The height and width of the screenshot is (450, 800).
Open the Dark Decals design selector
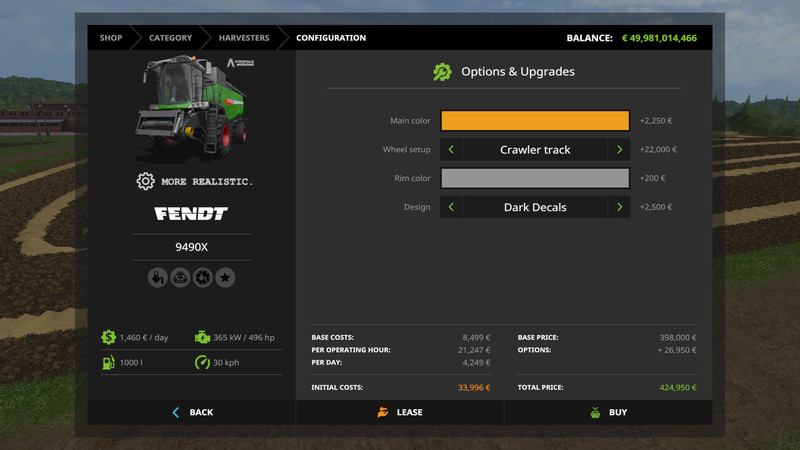535,207
